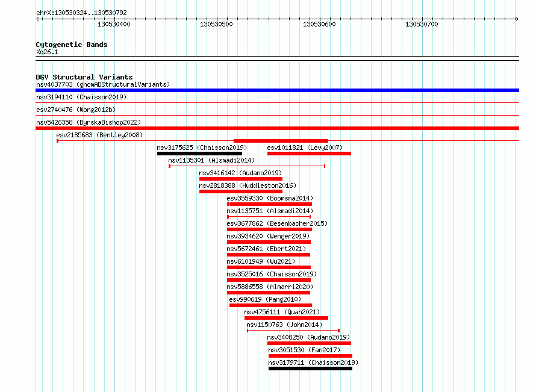The image size is (536, 392).
Task: Open esv3677862 (Besenbacher2015) label
Action: (x=277, y=223)
